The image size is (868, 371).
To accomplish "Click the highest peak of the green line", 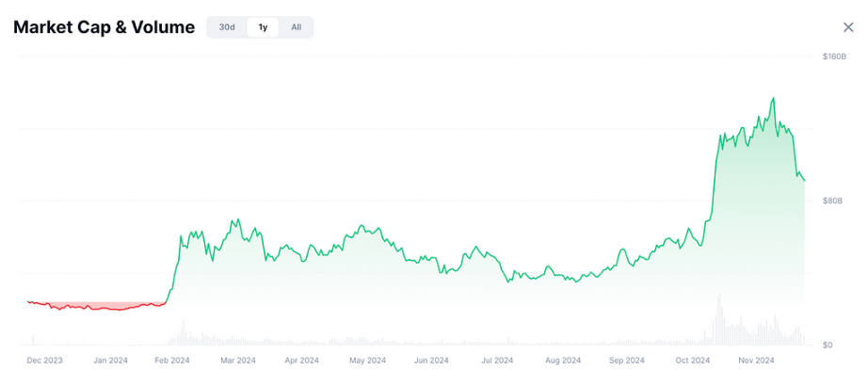I will pyautogui.click(x=773, y=99).
